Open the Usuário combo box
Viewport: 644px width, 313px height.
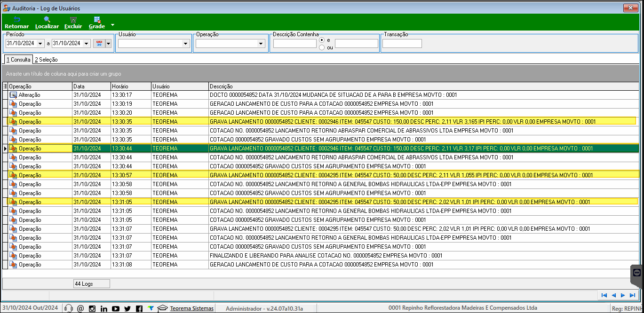(154, 44)
